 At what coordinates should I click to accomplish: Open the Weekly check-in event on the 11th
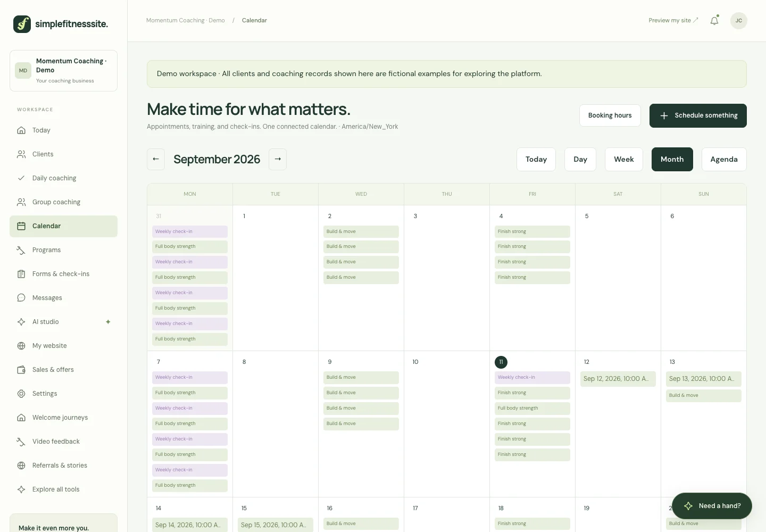click(532, 378)
